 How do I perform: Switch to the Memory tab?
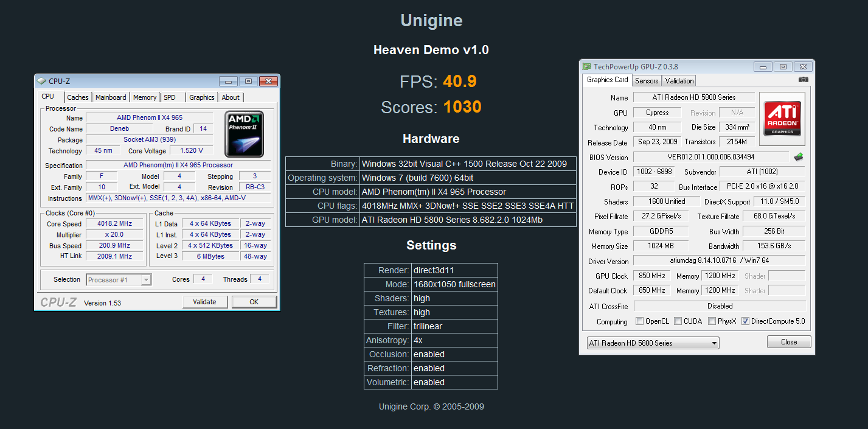point(145,97)
